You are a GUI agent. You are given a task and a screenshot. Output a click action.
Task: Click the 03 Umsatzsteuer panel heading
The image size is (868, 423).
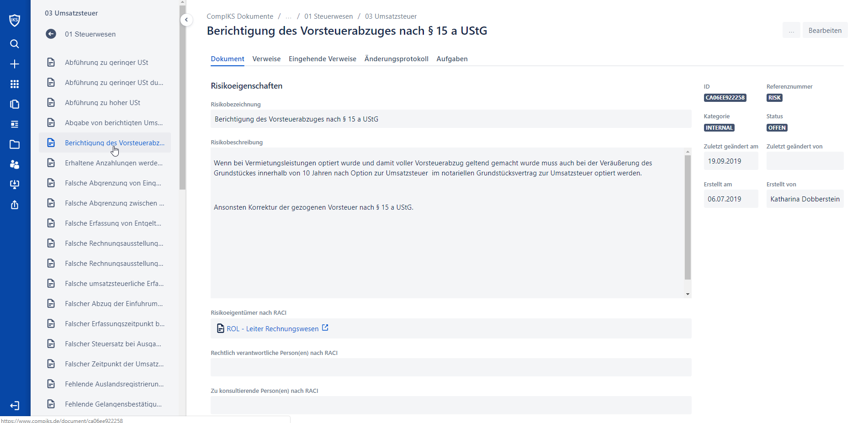pyautogui.click(x=71, y=13)
